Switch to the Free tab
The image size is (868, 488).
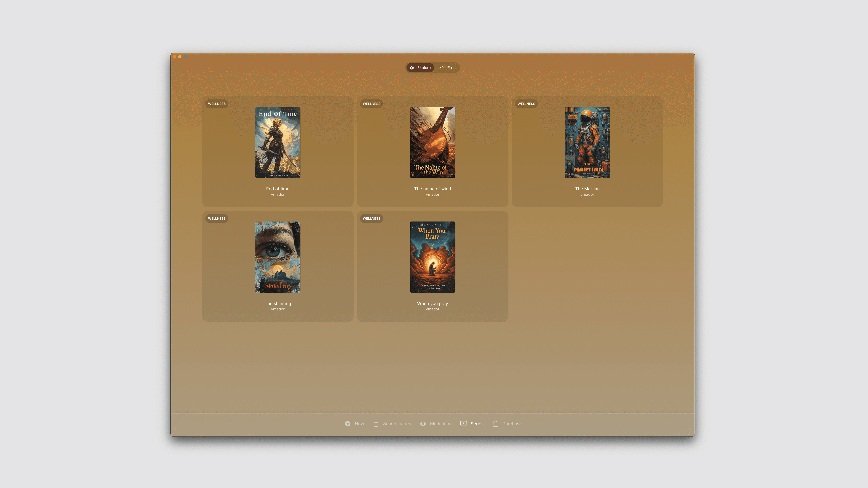click(x=448, y=68)
